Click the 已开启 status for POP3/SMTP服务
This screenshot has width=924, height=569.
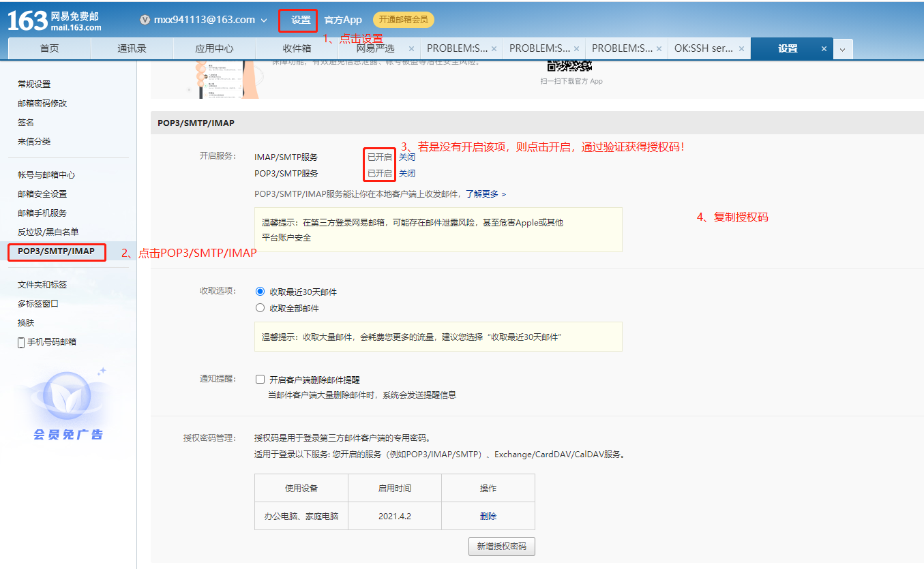tap(380, 174)
